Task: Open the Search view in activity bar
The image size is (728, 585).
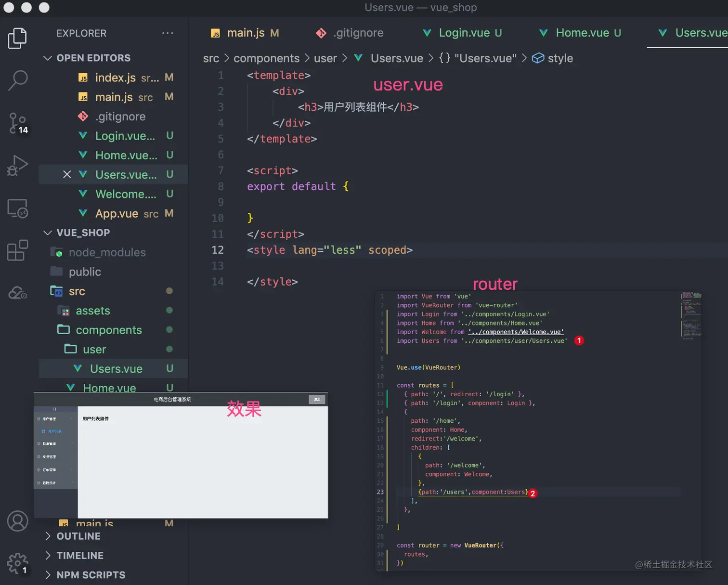Action: pyautogui.click(x=18, y=80)
